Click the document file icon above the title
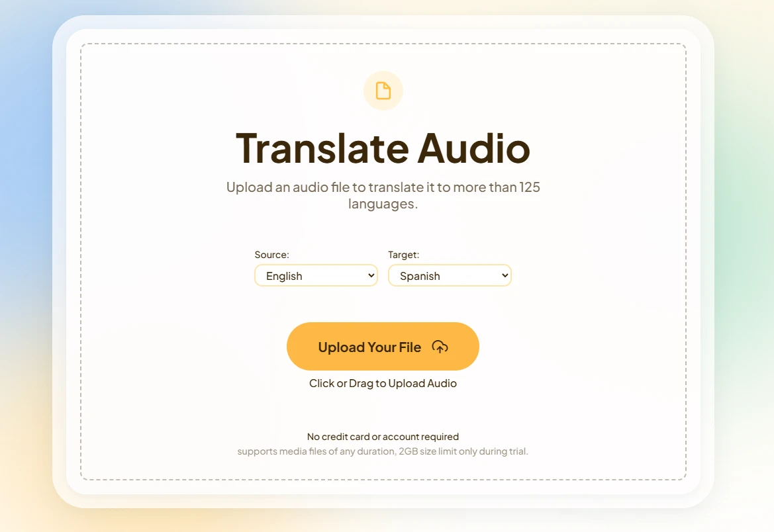 point(383,91)
